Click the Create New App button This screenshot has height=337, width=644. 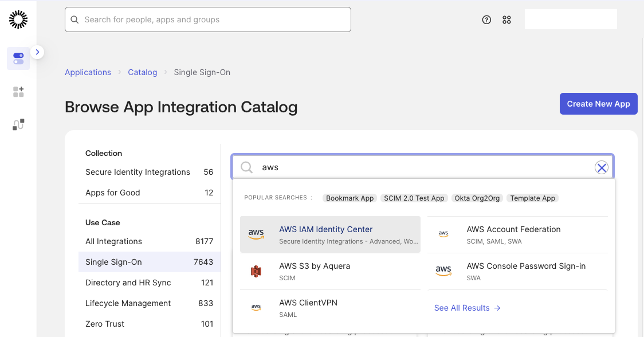point(598,104)
